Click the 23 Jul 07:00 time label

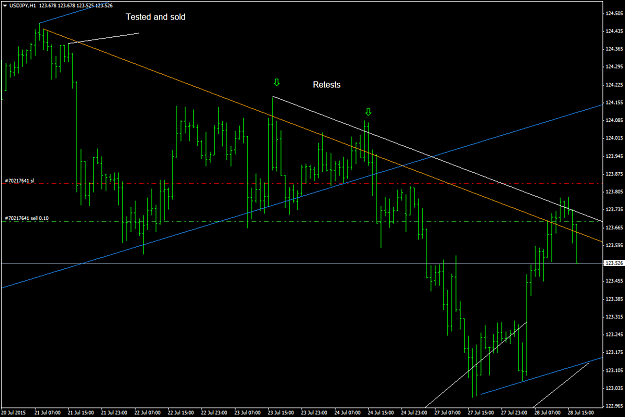coord(248,413)
